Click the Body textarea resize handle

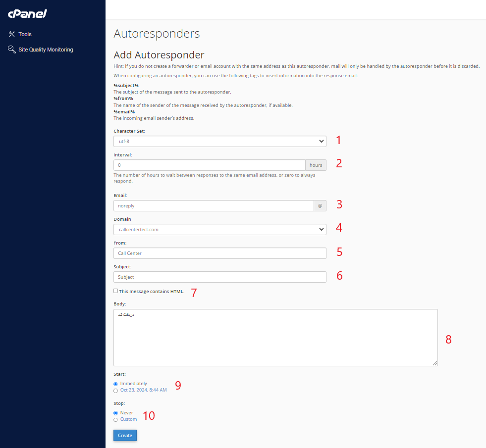[435, 363]
